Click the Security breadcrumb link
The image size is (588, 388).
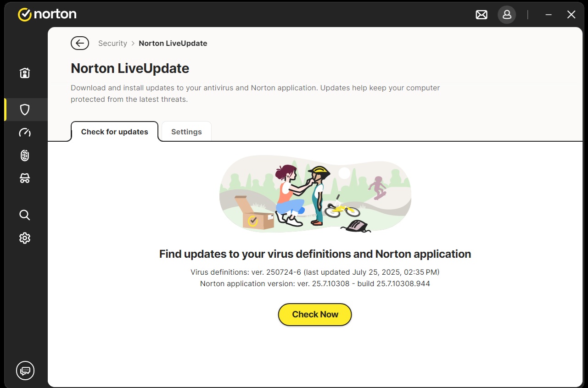pyautogui.click(x=112, y=43)
